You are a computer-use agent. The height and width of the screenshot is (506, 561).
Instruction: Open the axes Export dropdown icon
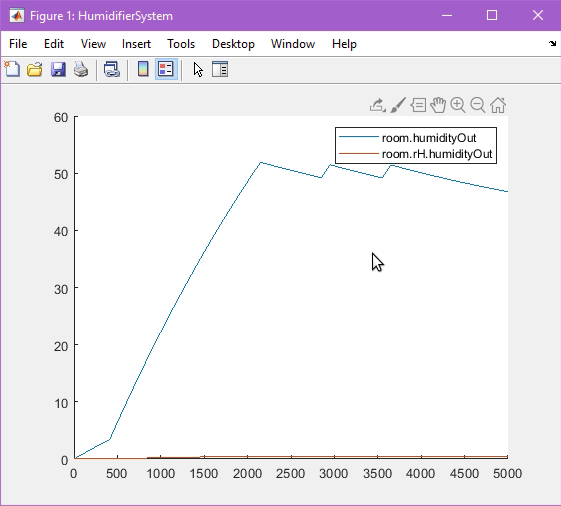[377, 105]
